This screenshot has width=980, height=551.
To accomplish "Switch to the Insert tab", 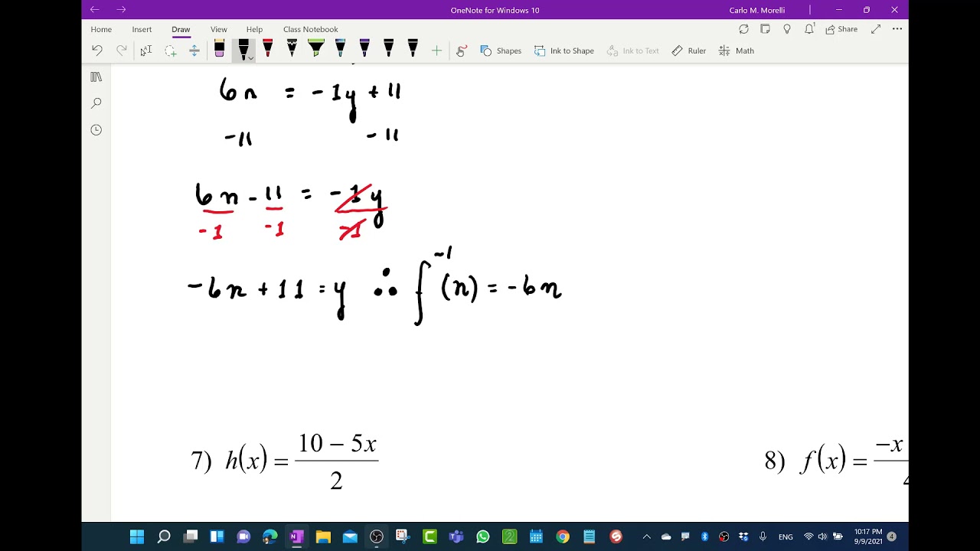I will point(142,29).
